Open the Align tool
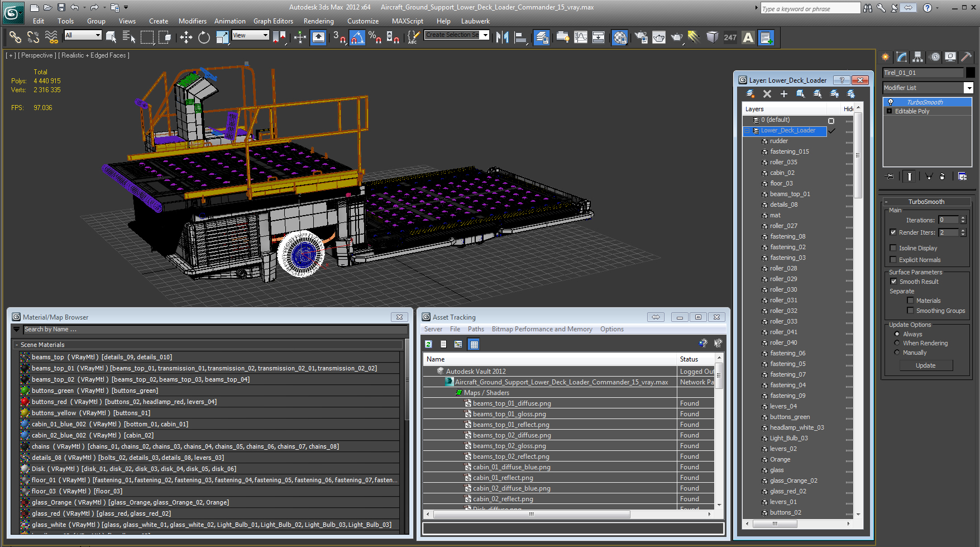Screen dimensions: 980x547 [x=520, y=37]
